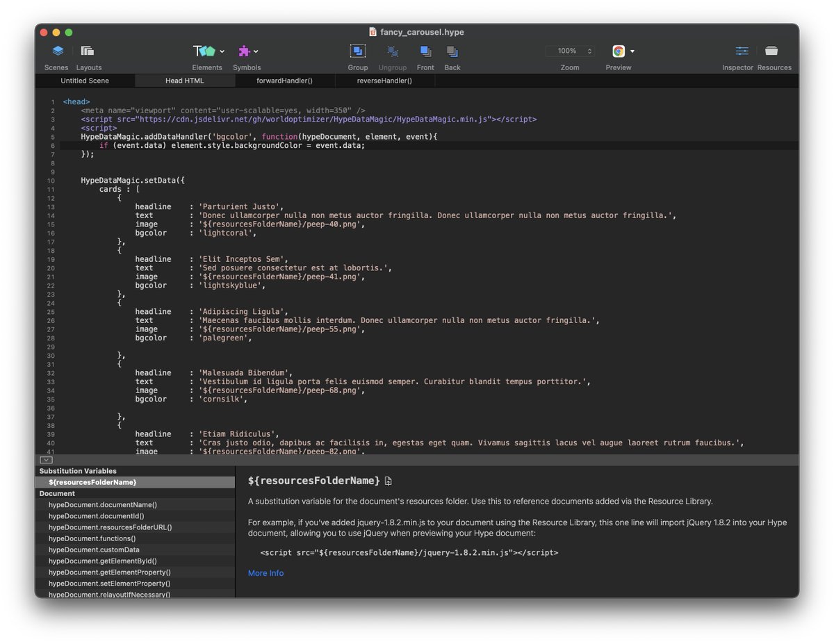
Task: Select hypeDocument.relayoutIfNecessary() entry
Action: coord(135,594)
